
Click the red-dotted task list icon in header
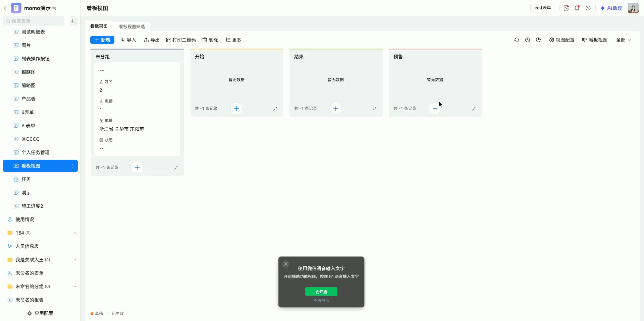click(566, 8)
